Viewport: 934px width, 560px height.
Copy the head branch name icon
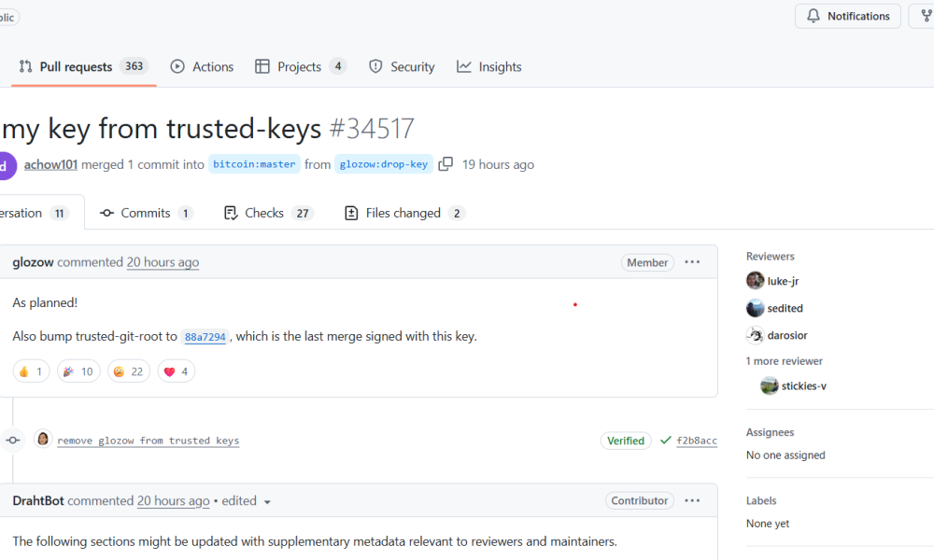point(446,164)
